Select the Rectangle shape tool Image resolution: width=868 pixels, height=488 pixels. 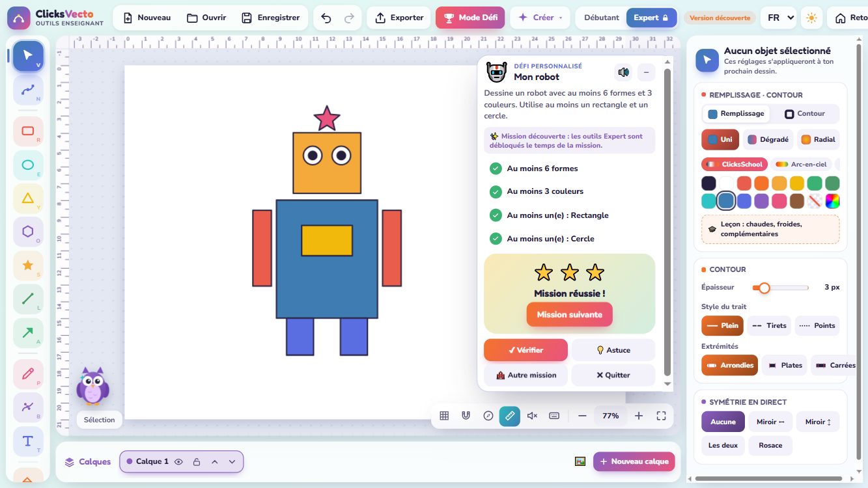click(28, 131)
